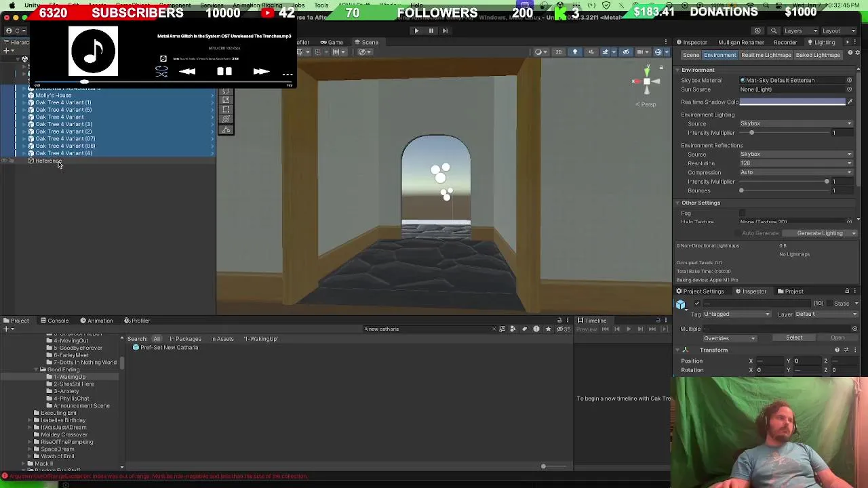Open the Transform preset settings icon
Screen dimensions: 868x488
pos(845,350)
